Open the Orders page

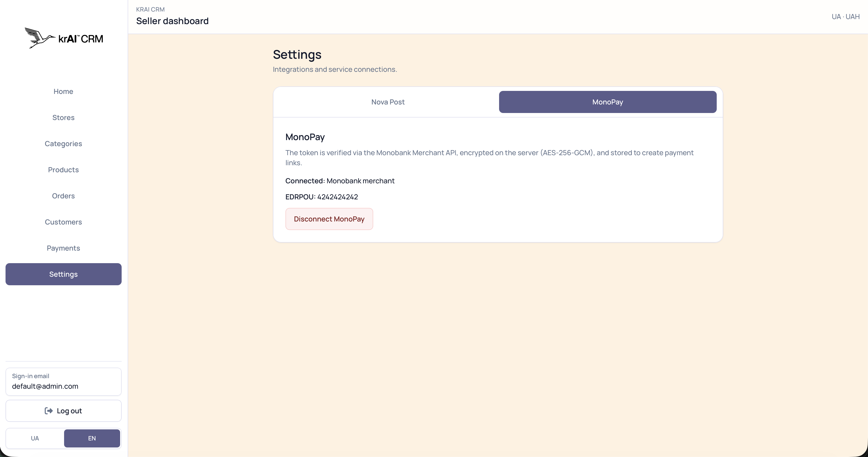[63, 196]
